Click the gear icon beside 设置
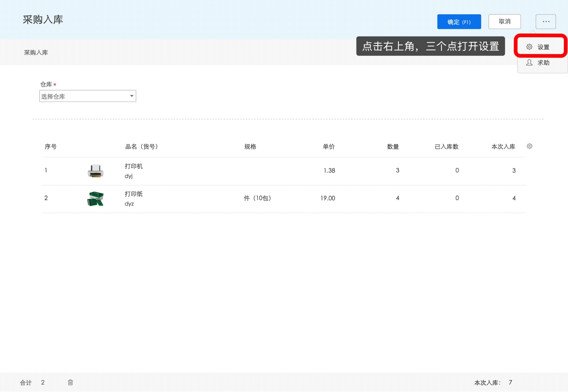The image size is (568, 392). tap(529, 47)
